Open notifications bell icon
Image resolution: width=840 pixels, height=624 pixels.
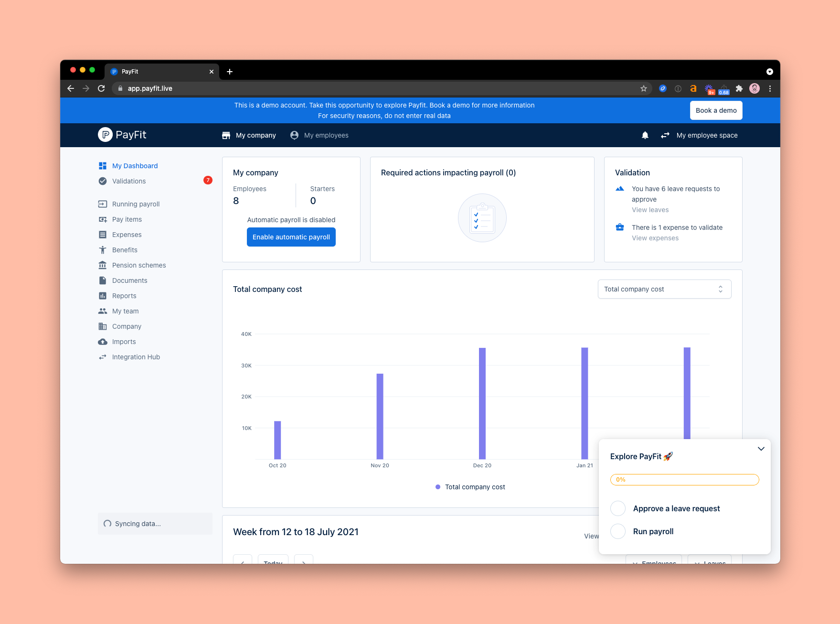click(x=645, y=135)
